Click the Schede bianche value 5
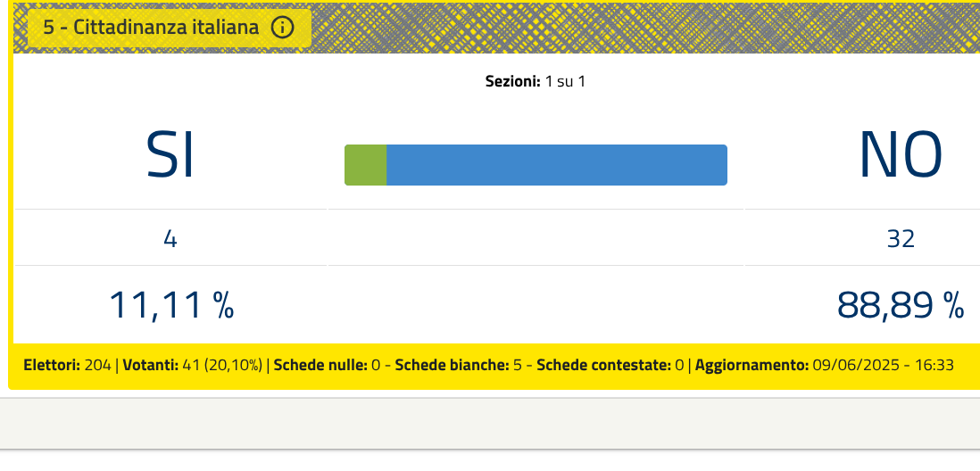This screenshot has width=980, height=471. [x=518, y=365]
